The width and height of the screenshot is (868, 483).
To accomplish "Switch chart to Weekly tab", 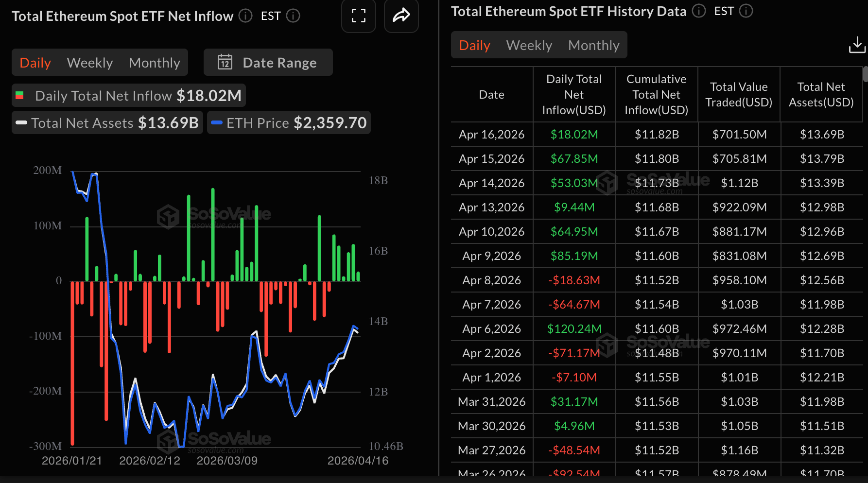I will click(x=90, y=63).
